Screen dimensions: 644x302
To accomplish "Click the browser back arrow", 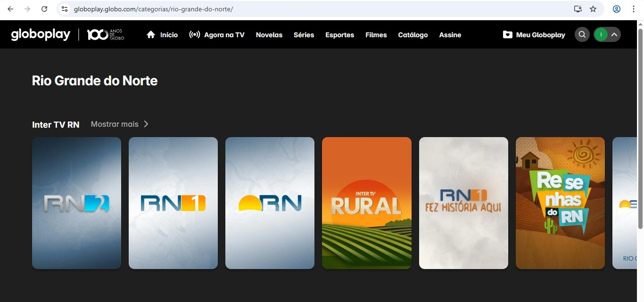I will 10,9.
